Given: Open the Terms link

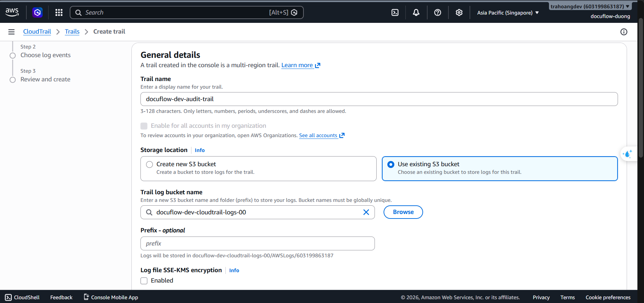Looking at the screenshot, I should pos(567,297).
